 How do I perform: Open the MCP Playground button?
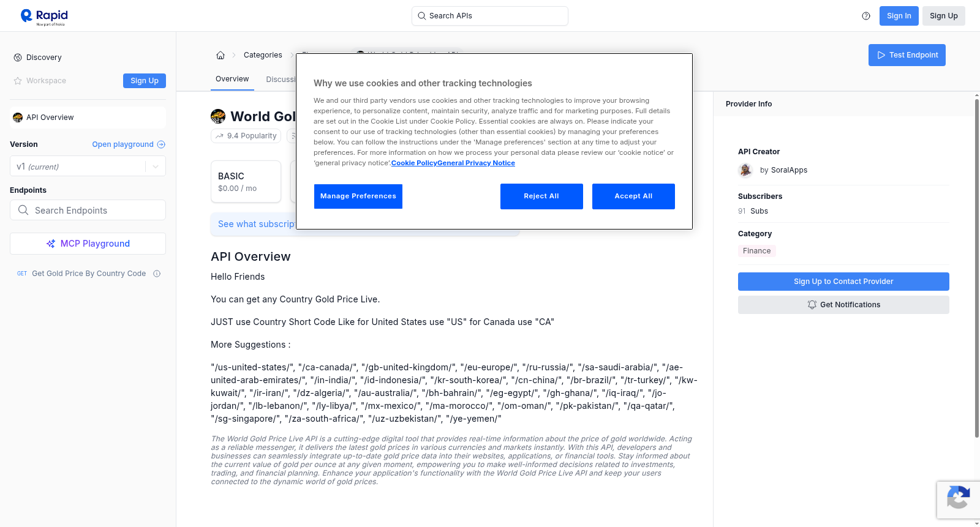click(x=88, y=244)
